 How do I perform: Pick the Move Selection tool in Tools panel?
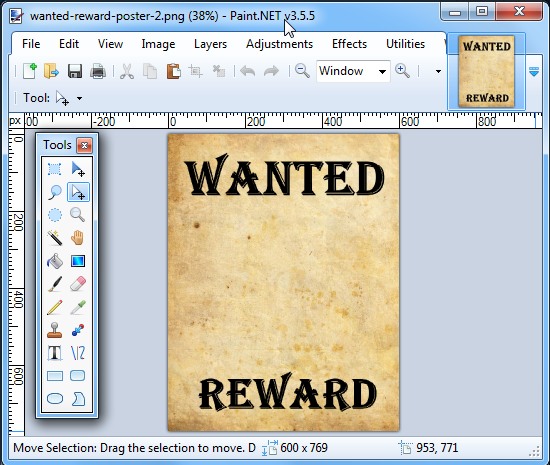click(78, 192)
